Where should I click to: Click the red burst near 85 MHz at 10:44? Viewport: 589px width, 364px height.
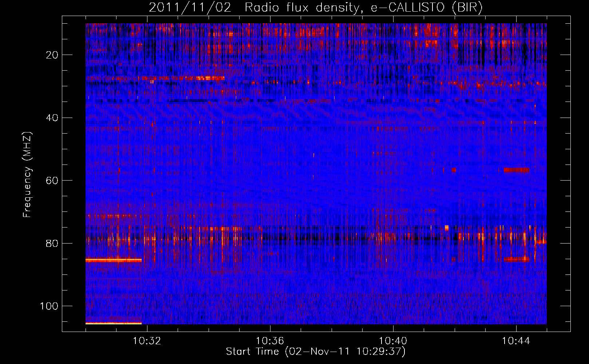click(516, 259)
